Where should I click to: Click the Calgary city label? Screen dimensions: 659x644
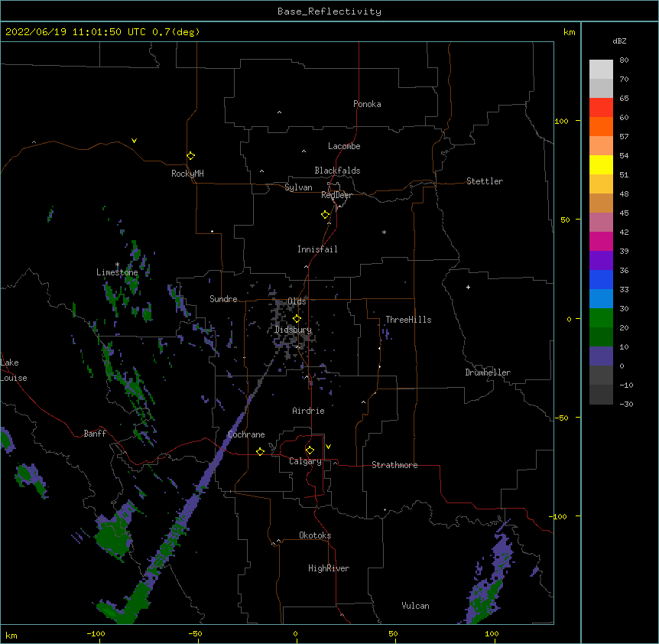coord(305,461)
